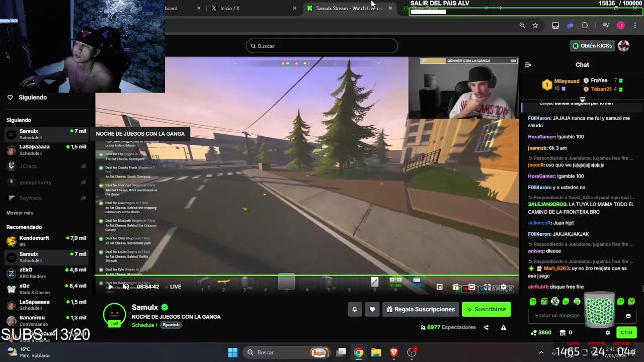Open the Schedule I category link
The width and height of the screenshot is (644, 362).
click(x=144, y=325)
